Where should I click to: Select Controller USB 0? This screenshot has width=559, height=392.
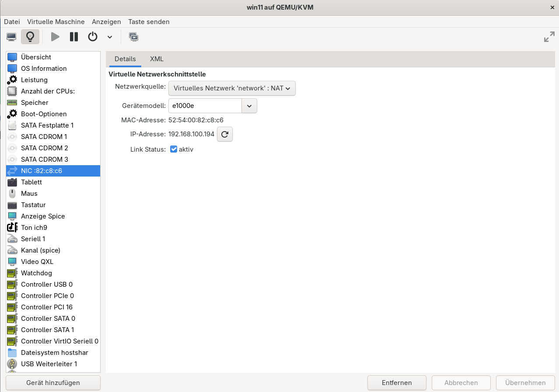[53, 284]
